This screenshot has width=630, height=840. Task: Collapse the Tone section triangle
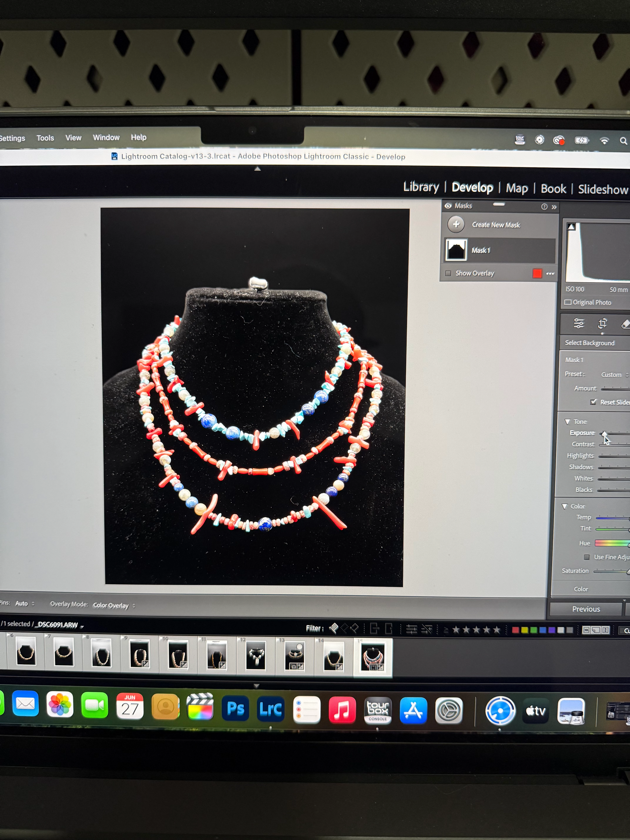click(567, 421)
